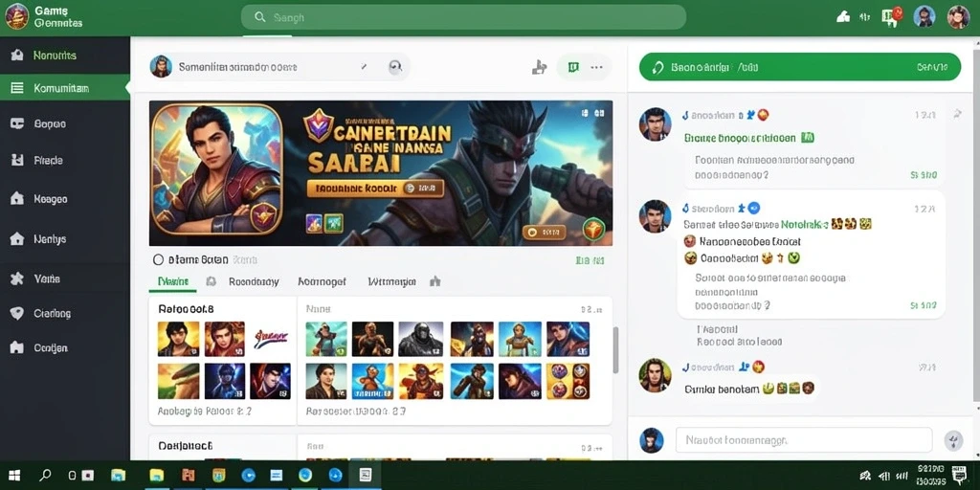The height and width of the screenshot is (490, 980).
Task: Click the green link text in the first message
Action: tap(740, 138)
